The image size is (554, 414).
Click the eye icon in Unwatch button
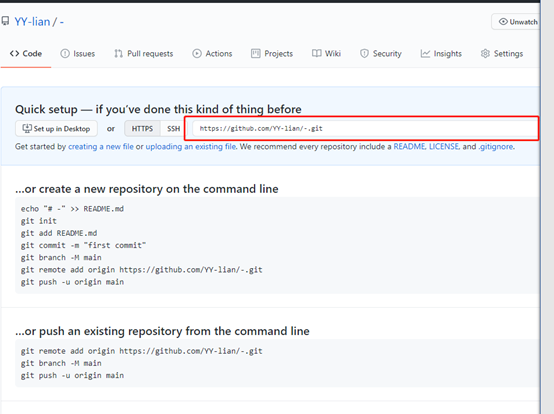pyautogui.click(x=503, y=22)
